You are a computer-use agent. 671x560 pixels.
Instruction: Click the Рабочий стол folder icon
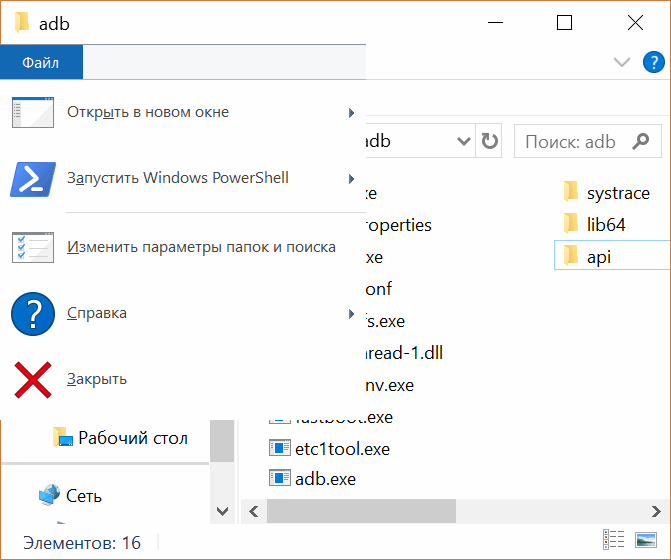tap(62, 437)
